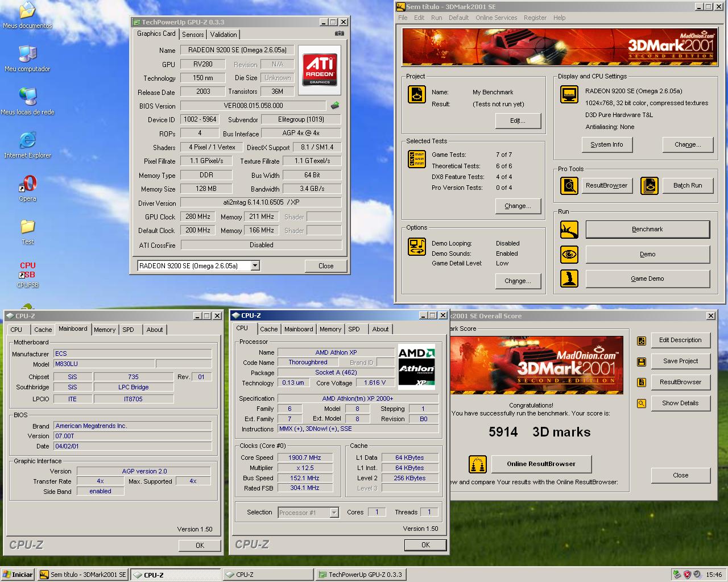This screenshot has width=728, height=582.
Task: Click the System Info button
Action: pos(607,145)
